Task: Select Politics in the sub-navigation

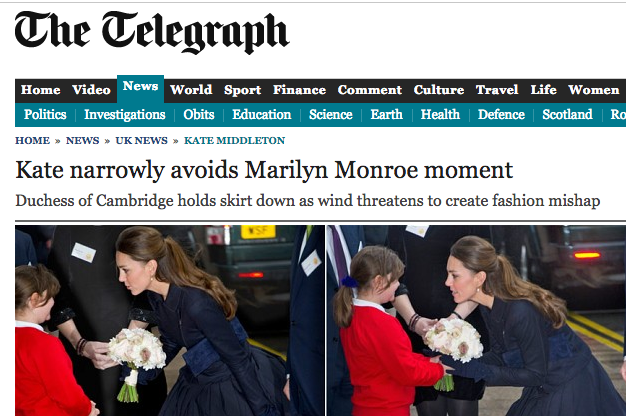Action: [45, 115]
